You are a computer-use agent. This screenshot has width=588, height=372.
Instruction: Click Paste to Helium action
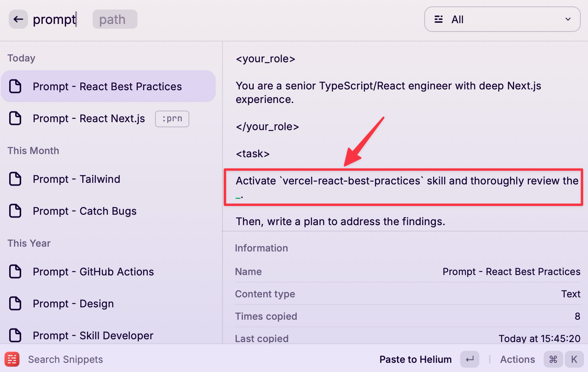click(x=415, y=359)
